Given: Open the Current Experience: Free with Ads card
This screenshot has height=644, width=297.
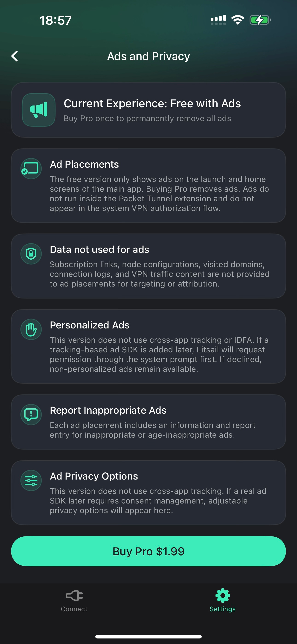Looking at the screenshot, I should click(x=148, y=110).
